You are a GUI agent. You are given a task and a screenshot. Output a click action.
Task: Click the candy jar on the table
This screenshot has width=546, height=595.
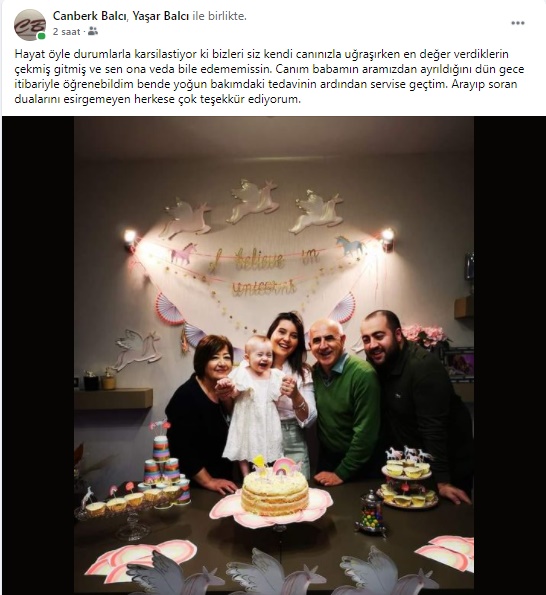[x=371, y=512]
